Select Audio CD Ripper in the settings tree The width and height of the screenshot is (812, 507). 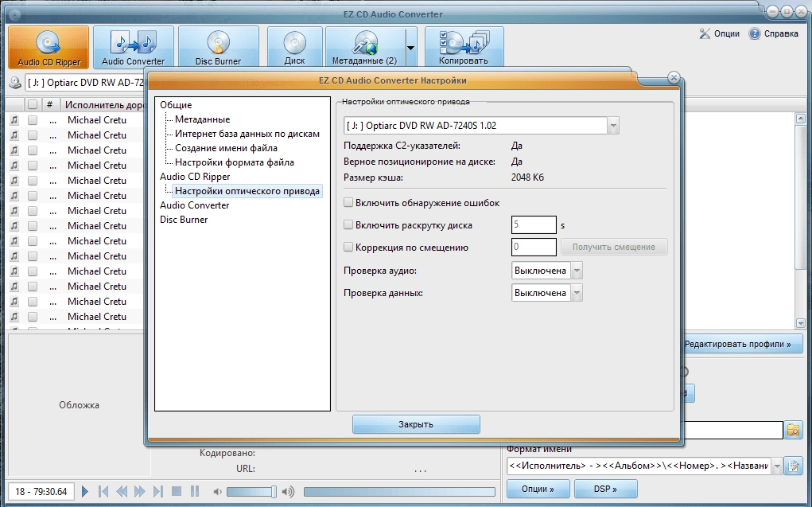click(x=195, y=176)
